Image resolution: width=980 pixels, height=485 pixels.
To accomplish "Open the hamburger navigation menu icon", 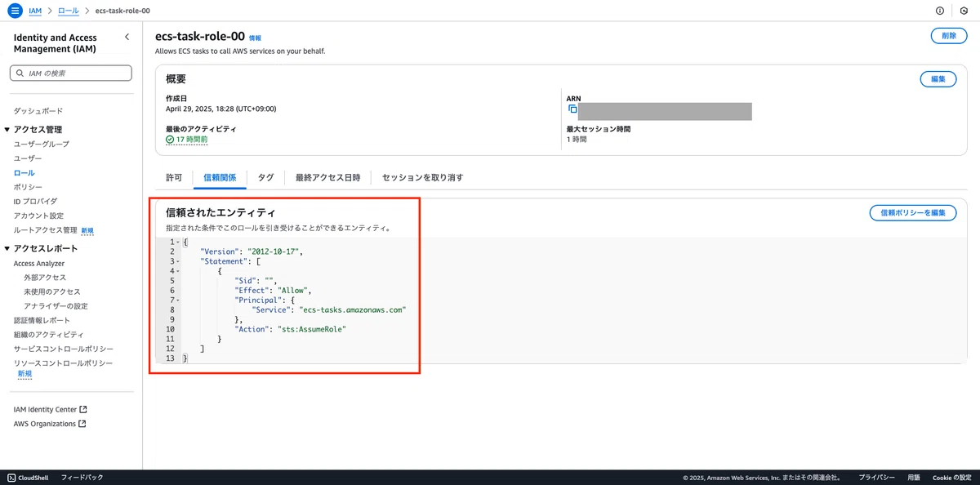I will click(14, 11).
